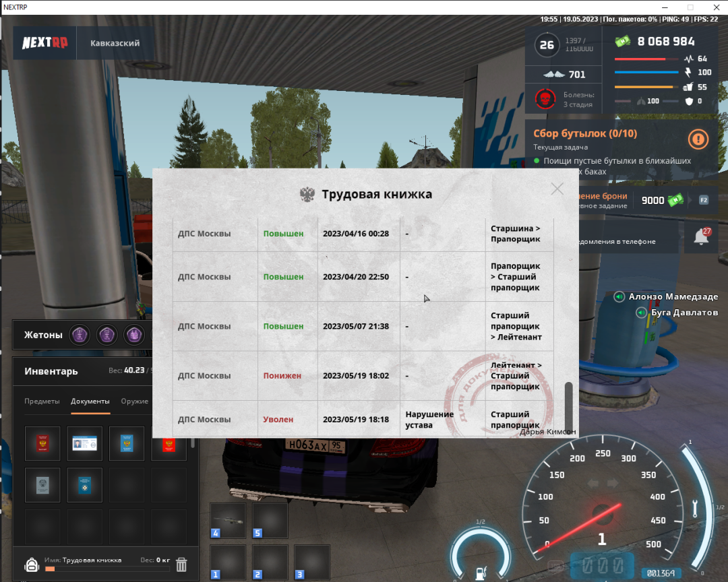
Task: Select empty hotbar slot 2
Action: (270, 562)
